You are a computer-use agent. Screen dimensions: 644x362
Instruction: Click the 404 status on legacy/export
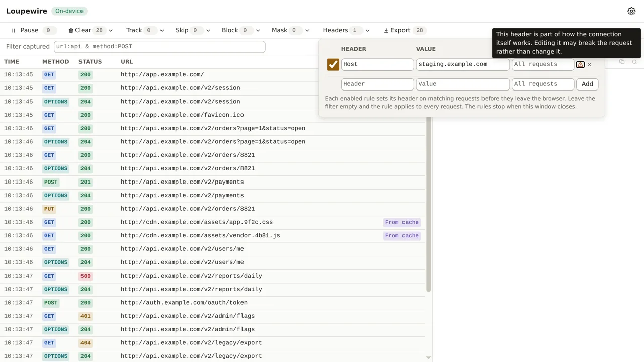coord(86,343)
